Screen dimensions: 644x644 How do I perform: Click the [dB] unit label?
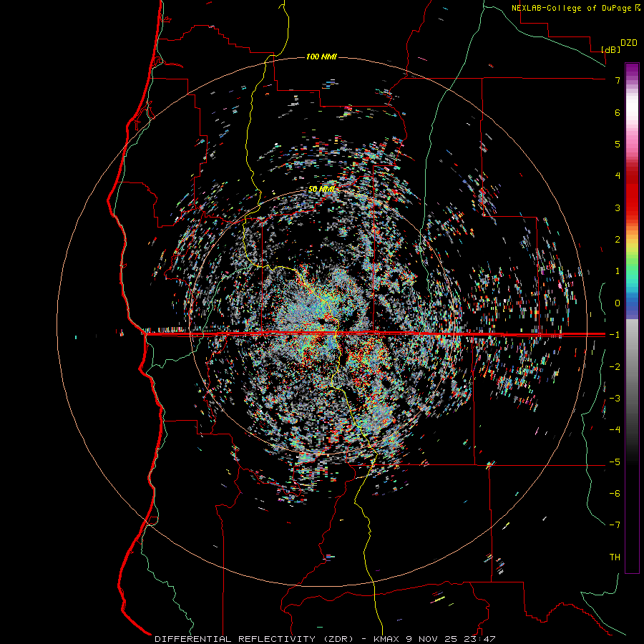[611, 49]
